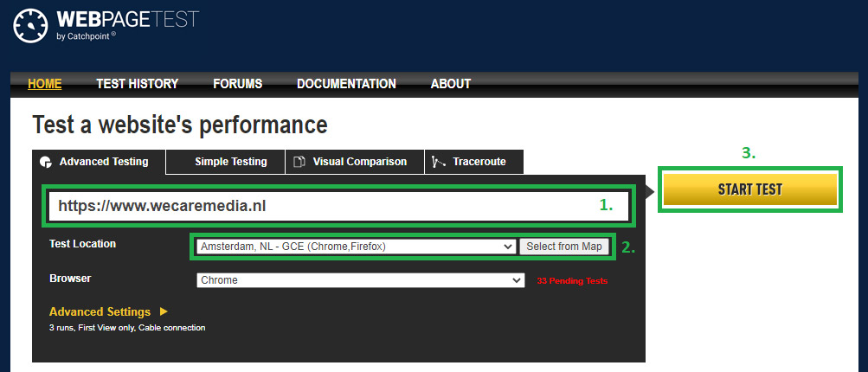Click the '33 Pending Tests' text
The height and width of the screenshot is (372, 868).
pyautogui.click(x=572, y=281)
